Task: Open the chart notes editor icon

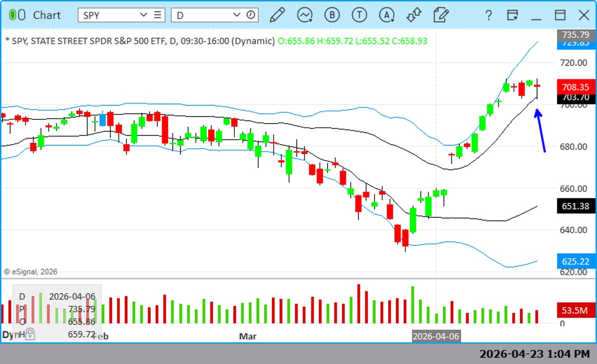Action: [440, 15]
